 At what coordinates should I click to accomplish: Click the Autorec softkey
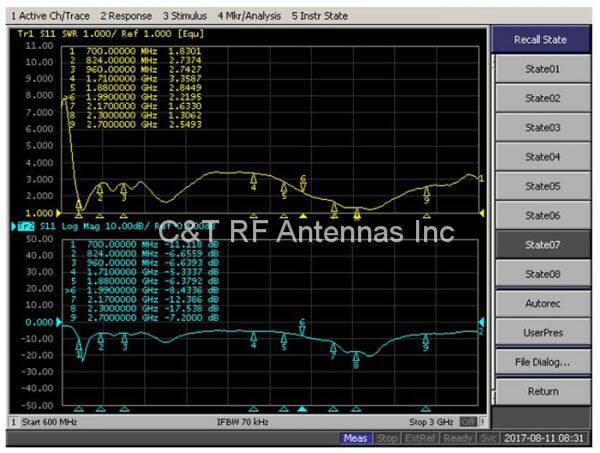[542, 303]
